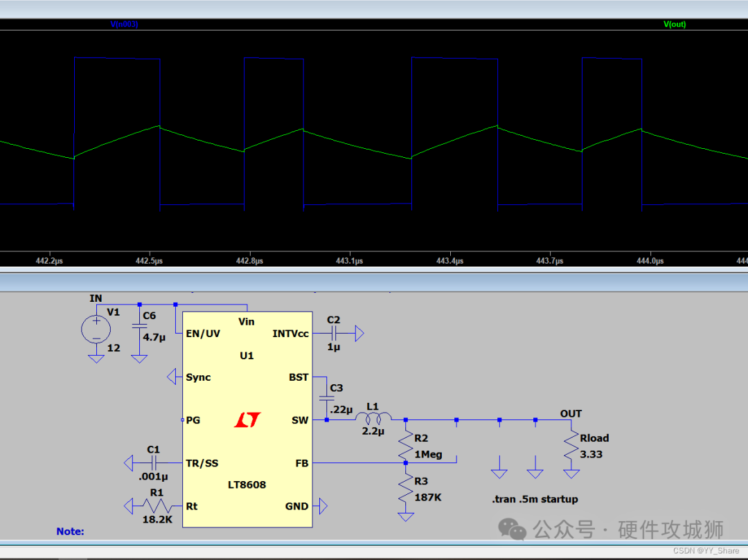Click the OUT net label
The image size is (748, 560).
[x=571, y=414]
